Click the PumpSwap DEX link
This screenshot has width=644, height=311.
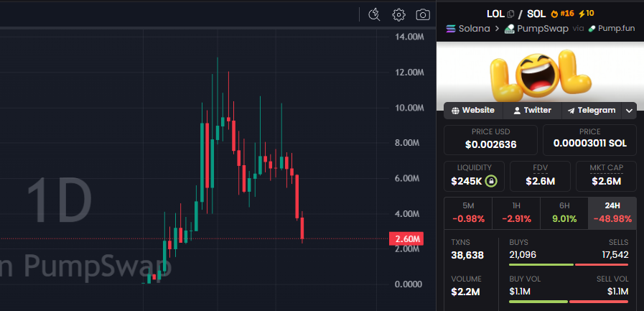(536, 29)
